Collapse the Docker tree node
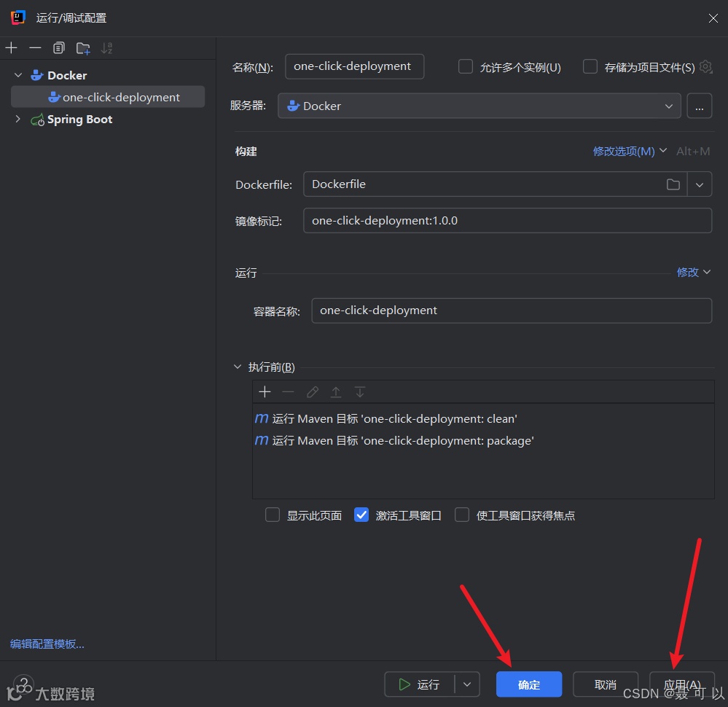 click(18, 75)
